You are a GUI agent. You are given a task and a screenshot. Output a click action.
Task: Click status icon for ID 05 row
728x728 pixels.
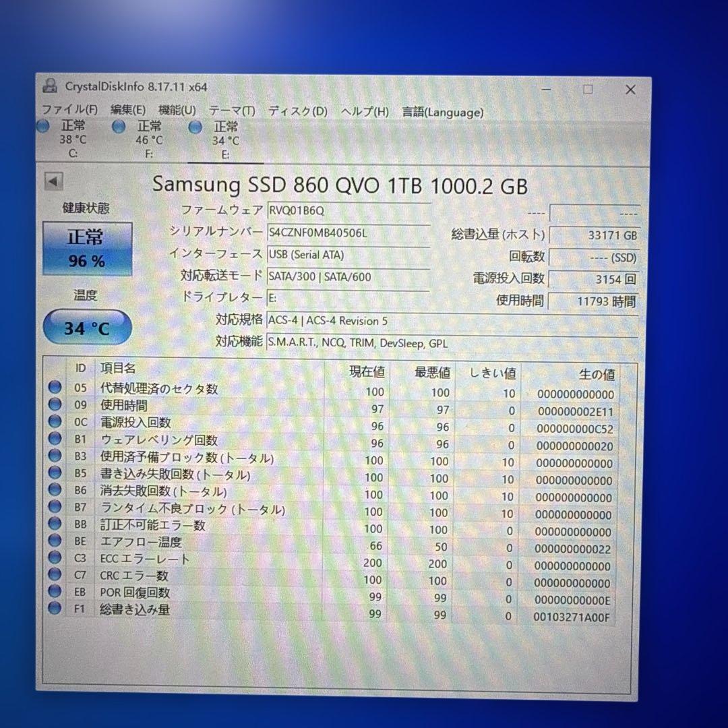click(x=55, y=387)
